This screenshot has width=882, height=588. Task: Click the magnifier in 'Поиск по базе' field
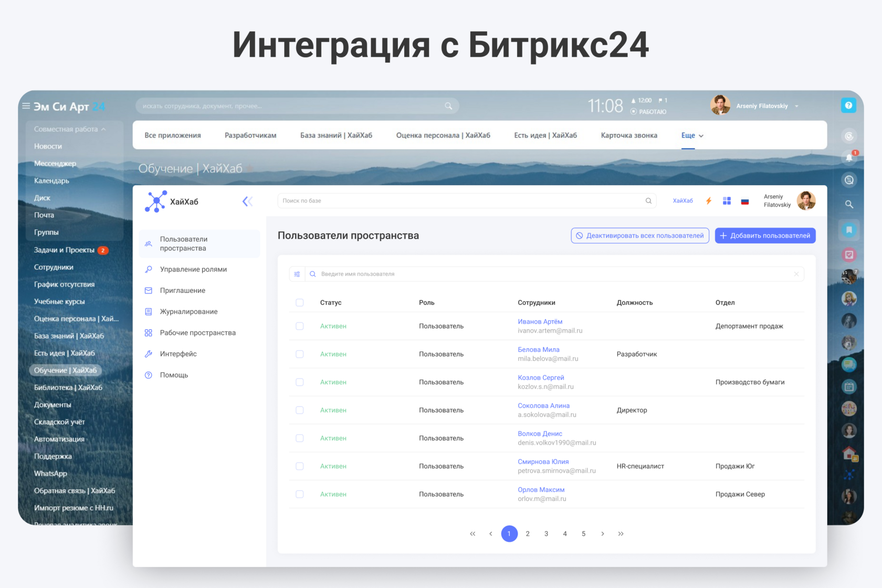[648, 201]
